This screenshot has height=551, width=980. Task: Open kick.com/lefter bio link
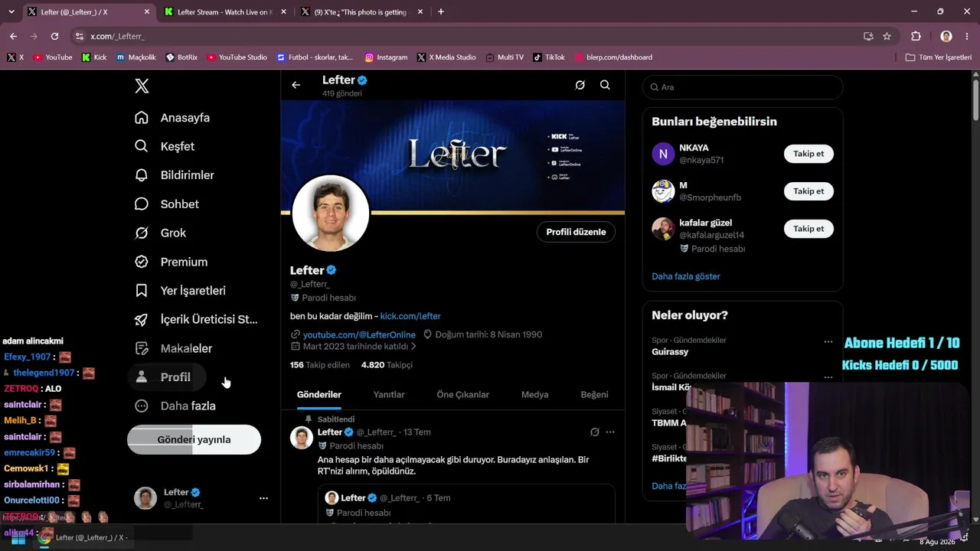click(x=410, y=316)
